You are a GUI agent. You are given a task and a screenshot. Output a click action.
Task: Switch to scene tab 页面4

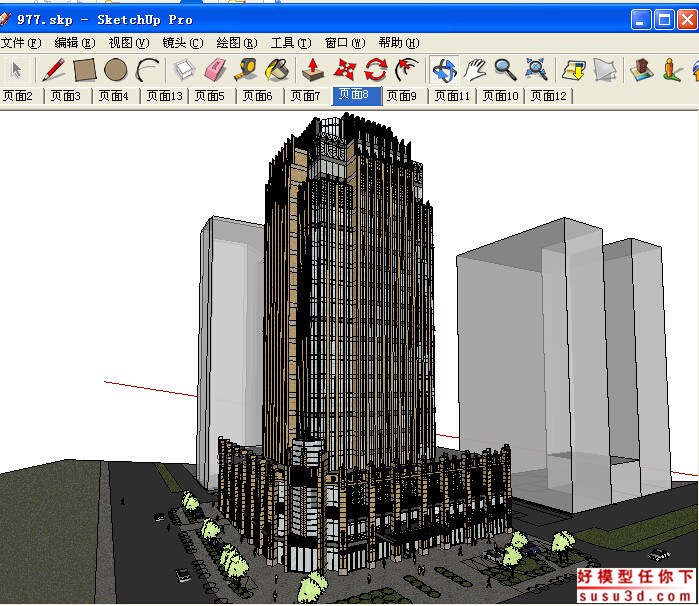115,96
